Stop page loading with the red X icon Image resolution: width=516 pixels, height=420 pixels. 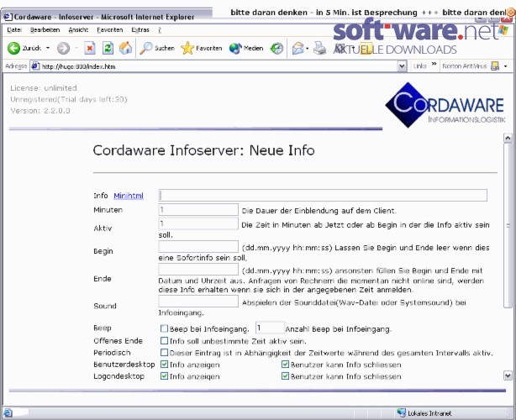click(x=90, y=49)
